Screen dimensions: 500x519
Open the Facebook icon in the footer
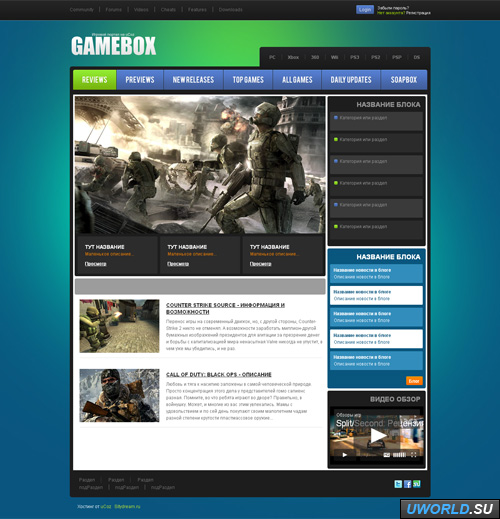tap(407, 484)
